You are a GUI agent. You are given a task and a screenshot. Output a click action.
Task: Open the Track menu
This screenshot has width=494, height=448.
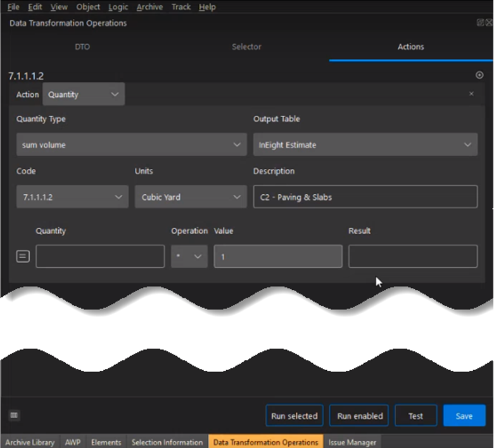(x=181, y=7)
